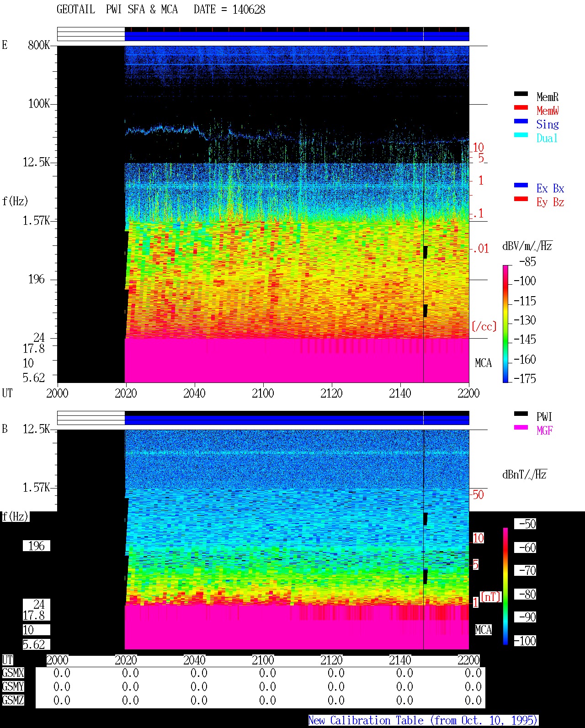Open the New Calibration Table note

(x=423, y=721)
